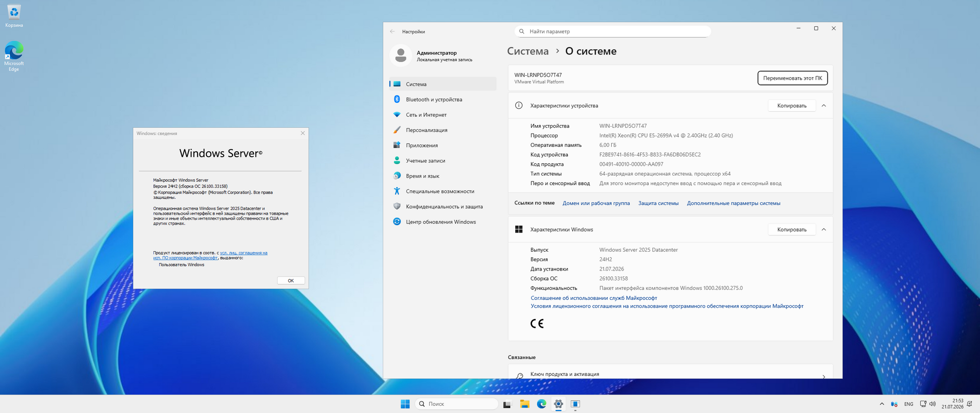The width and height of the screenshot is (980, 413).
Task: Open Сеть и Интернет section
Action: click(442, 115)
